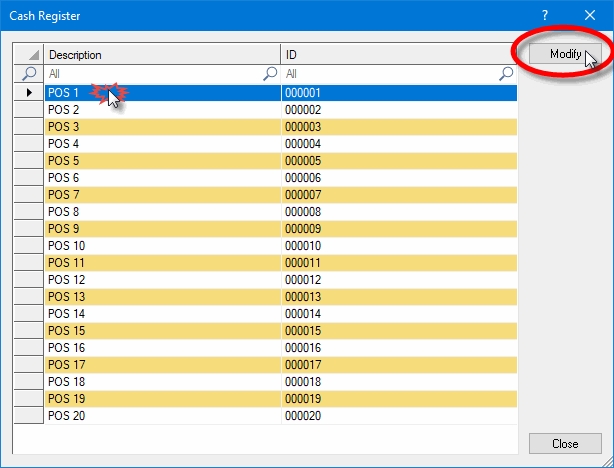Click search magnifier in Description filter
The height and width of the screenshot is (468, 614).
[270, 74]
